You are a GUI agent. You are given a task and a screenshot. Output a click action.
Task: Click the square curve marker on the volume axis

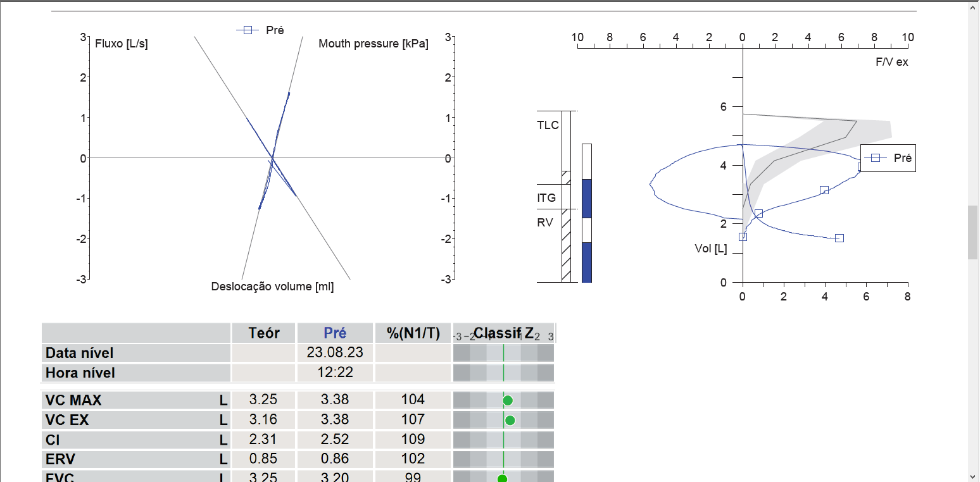point(743,237)
